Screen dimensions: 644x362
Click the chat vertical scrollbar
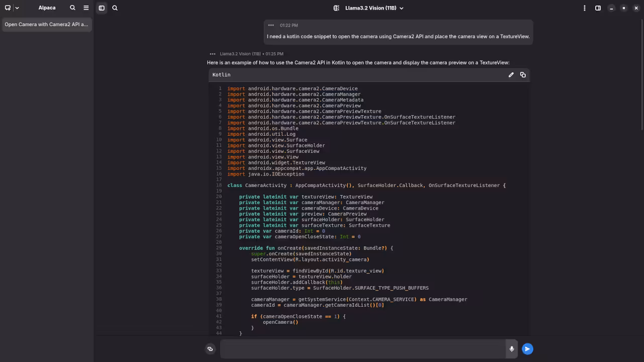(641, 75)
